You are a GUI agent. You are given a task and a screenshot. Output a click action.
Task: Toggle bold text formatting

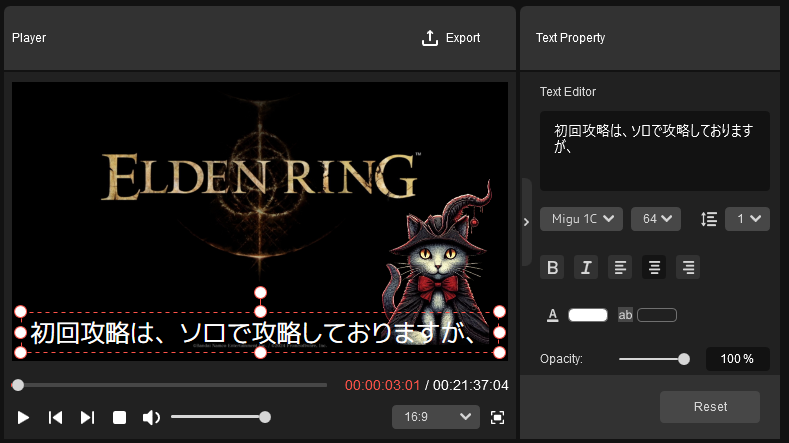(x=552, y=267)
